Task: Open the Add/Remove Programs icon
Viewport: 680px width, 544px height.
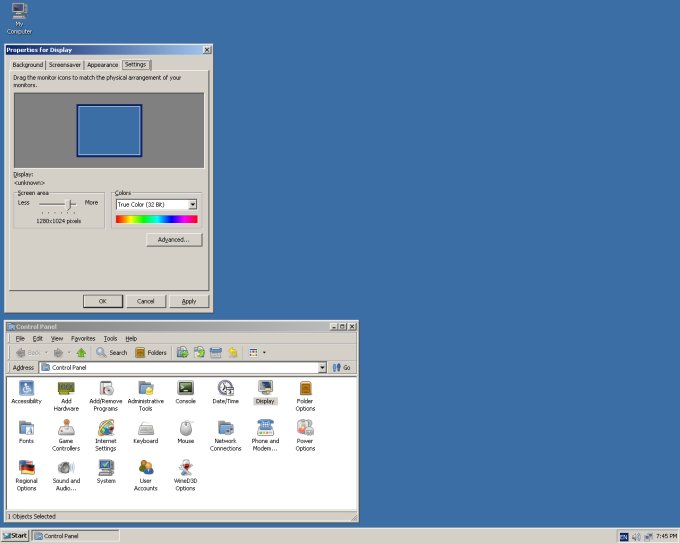Action: click(x=106, y=396)
